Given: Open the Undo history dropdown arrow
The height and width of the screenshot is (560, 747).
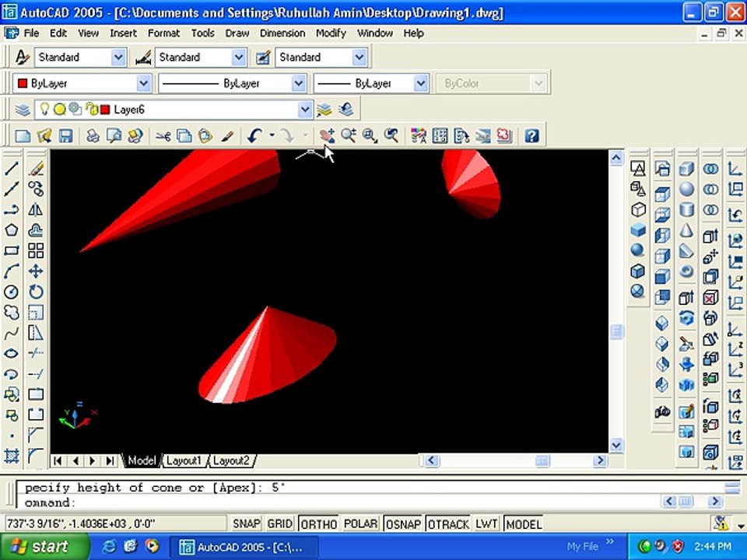Looking at the screenshot, I should (272, 135).
